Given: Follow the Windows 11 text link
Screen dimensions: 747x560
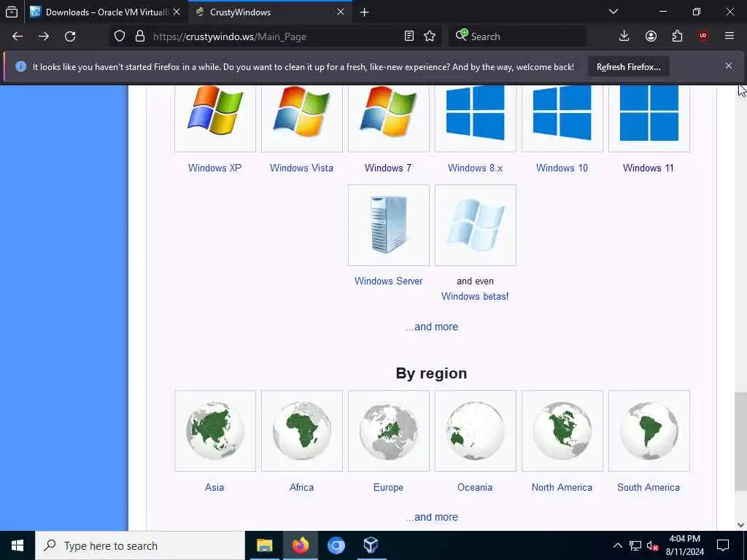Looking at the screenshot, I should click(x=649, y=168).
